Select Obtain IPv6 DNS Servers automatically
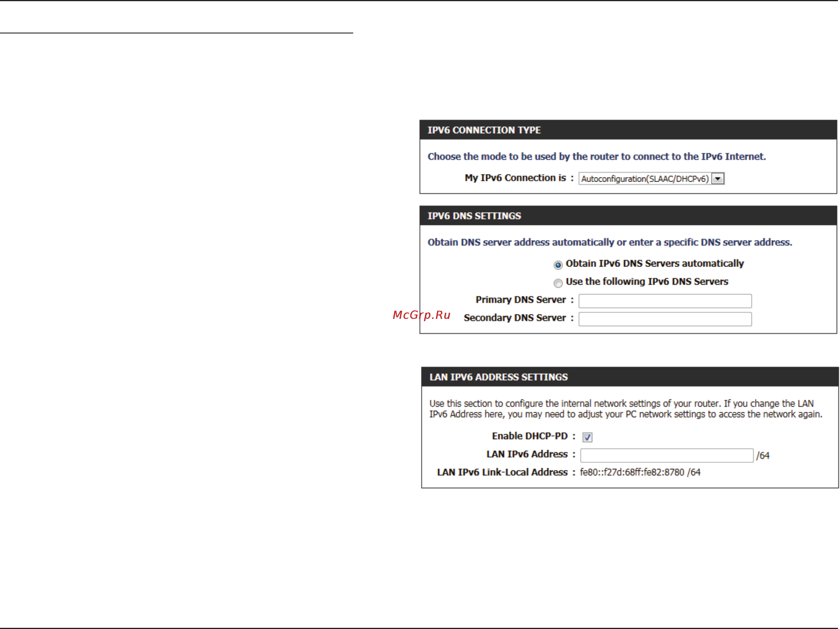Image resolution: width=840 pixels, height=629 pixels. pos(558,265)
